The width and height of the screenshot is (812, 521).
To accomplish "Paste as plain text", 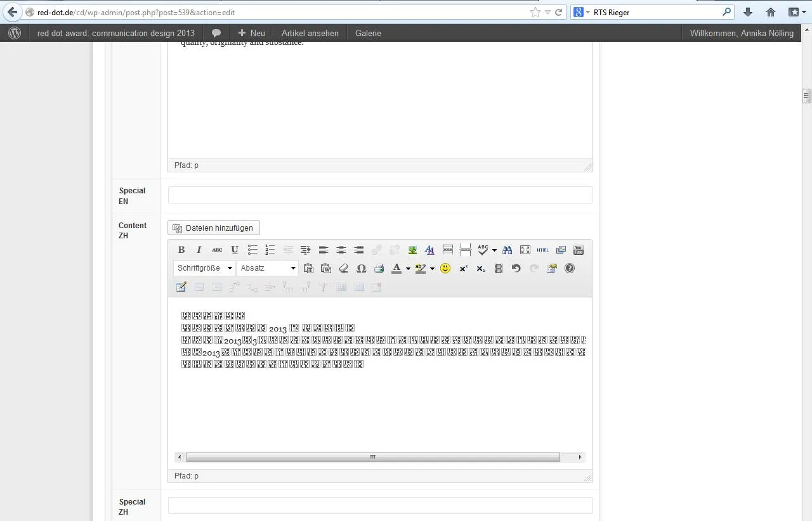I will click(308, 268).
